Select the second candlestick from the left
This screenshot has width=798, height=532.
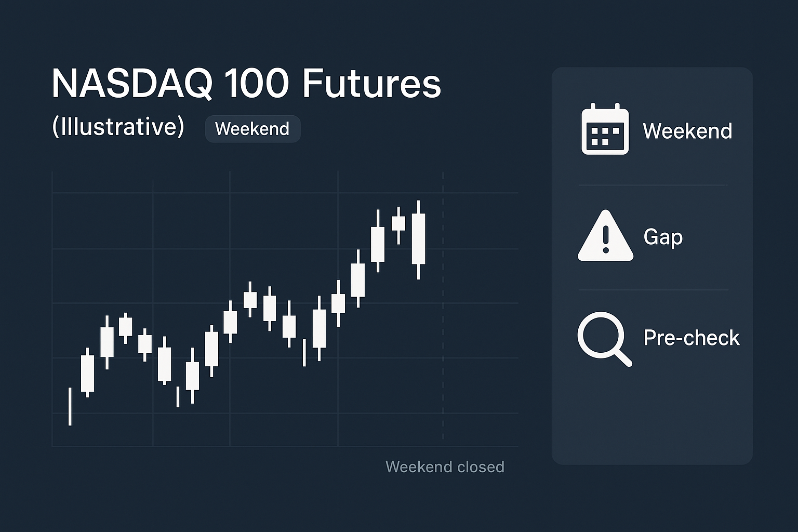point(88,373)
